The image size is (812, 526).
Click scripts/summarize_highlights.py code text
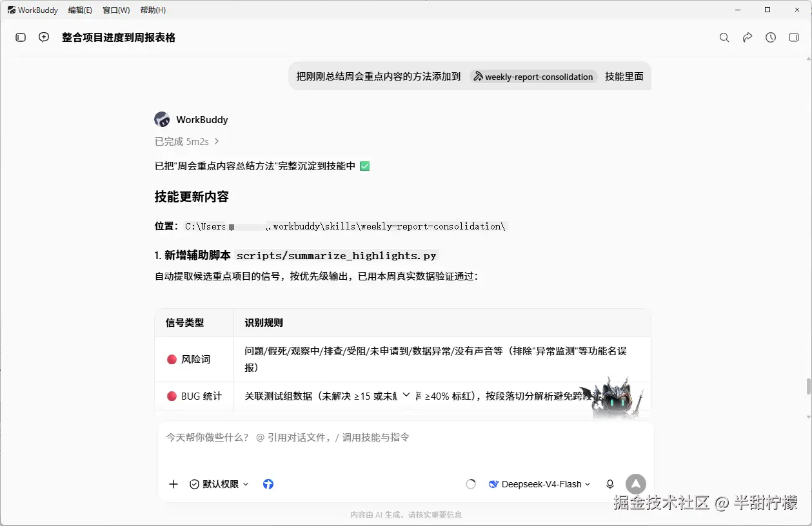point(337,255)
